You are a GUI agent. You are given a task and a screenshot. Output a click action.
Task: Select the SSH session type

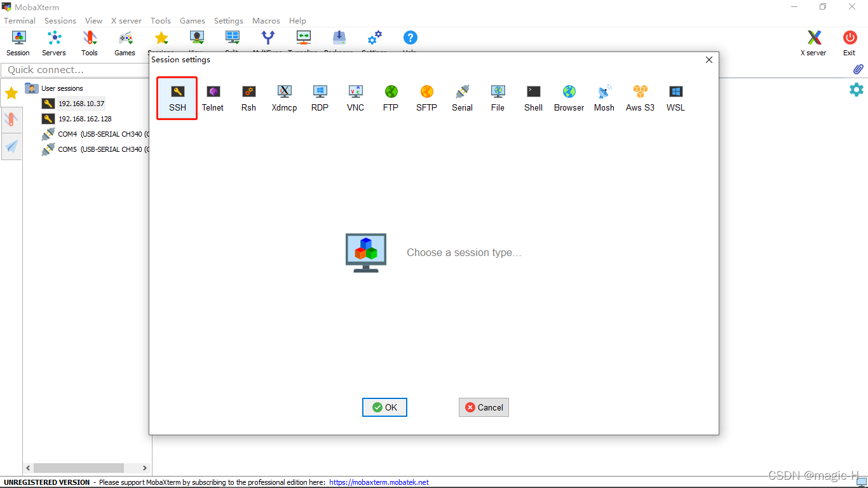point(177,98)
